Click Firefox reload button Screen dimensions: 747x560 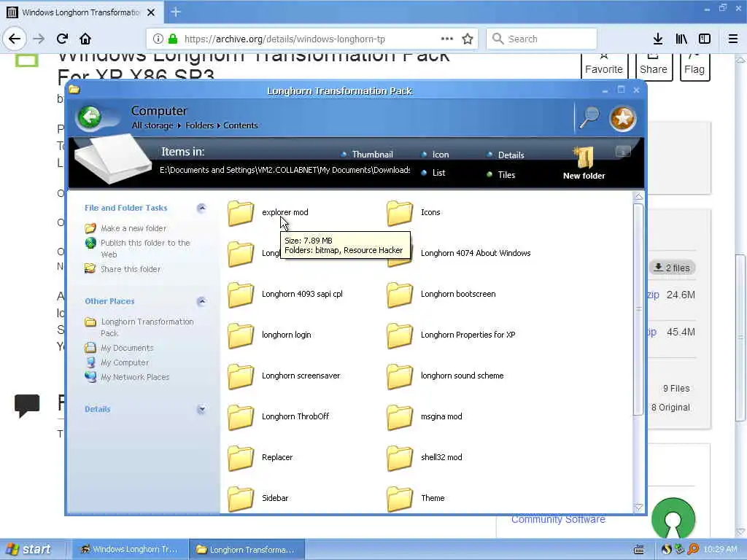click(x=62, y=39)
